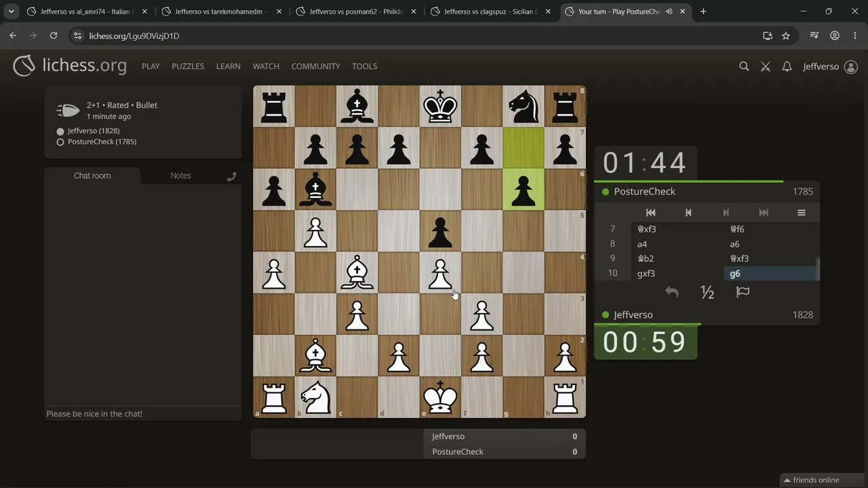
Task: Step forward one move
Action: pos(726,213)
